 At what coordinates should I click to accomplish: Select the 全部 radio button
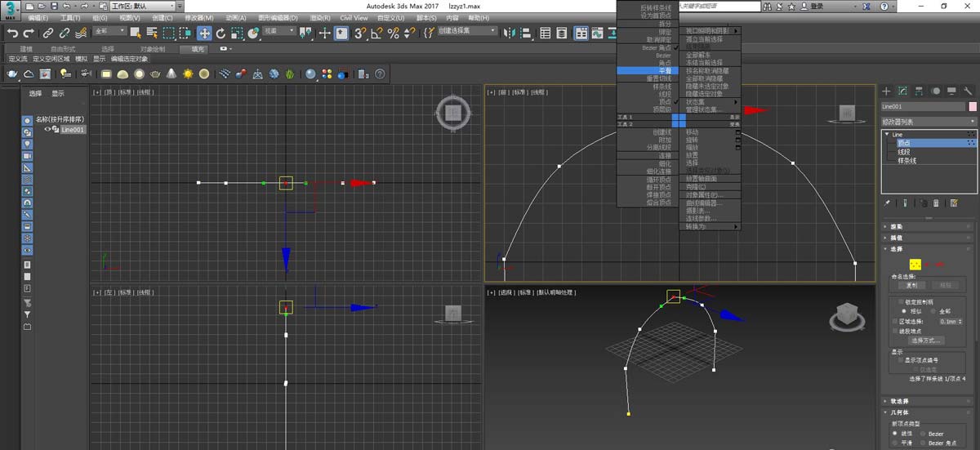click(x=933, y=311)
